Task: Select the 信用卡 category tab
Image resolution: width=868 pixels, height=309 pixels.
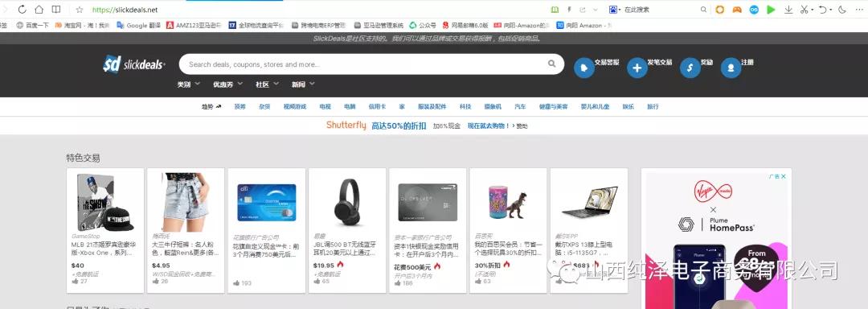Action: [x=377, y=106]
